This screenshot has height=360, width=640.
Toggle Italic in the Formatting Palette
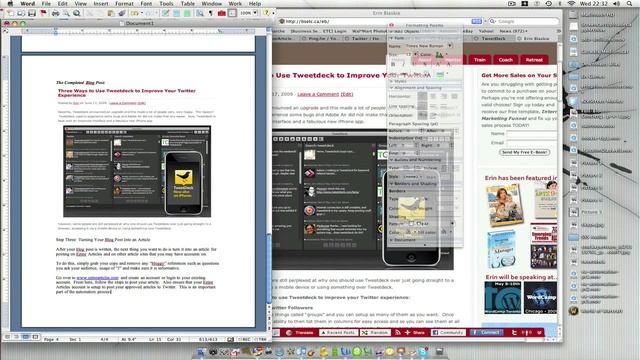(403, 64)
